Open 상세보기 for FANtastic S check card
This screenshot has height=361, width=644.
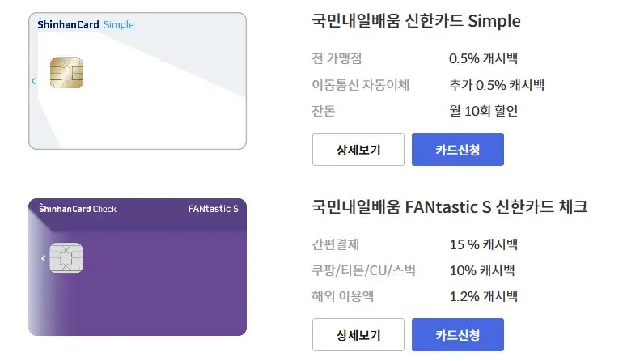(358, 335)
